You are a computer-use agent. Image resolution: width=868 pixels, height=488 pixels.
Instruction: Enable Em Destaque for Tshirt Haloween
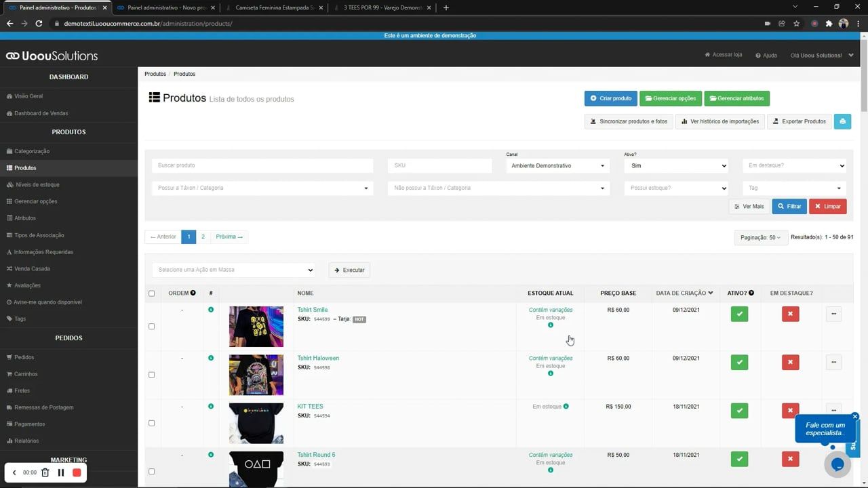[x=790, y=362]
